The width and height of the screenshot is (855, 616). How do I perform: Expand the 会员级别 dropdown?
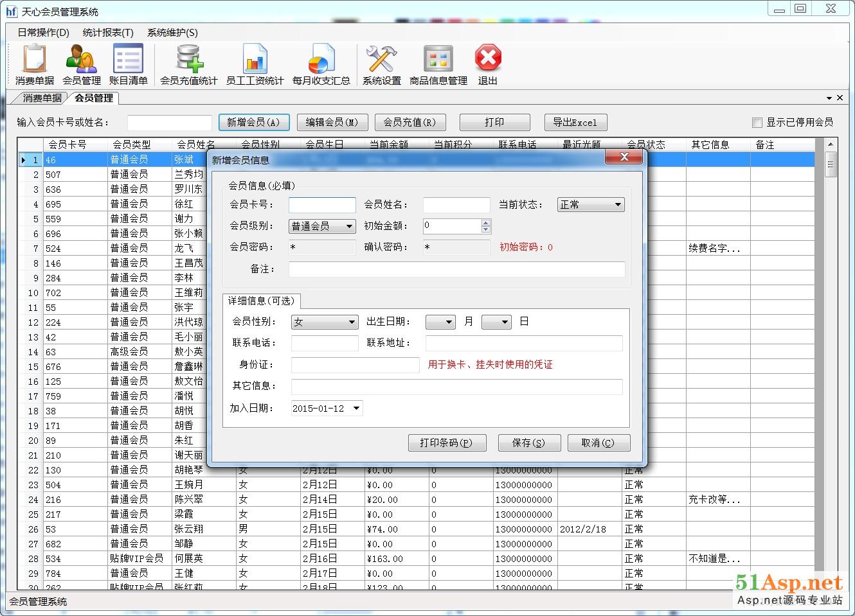[x=349, y=226]
